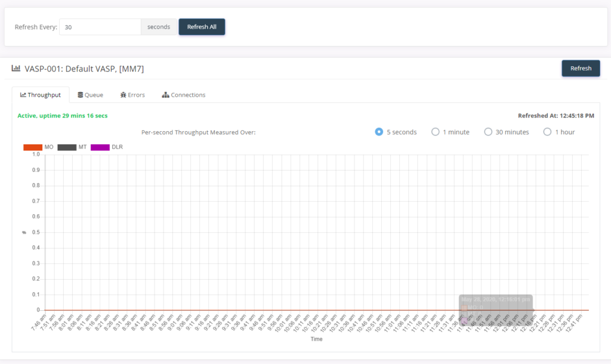The height and width of the screenshot is (364, 611).
Task: Pick the 30 minutes radio option
Action: coord(488,132)
